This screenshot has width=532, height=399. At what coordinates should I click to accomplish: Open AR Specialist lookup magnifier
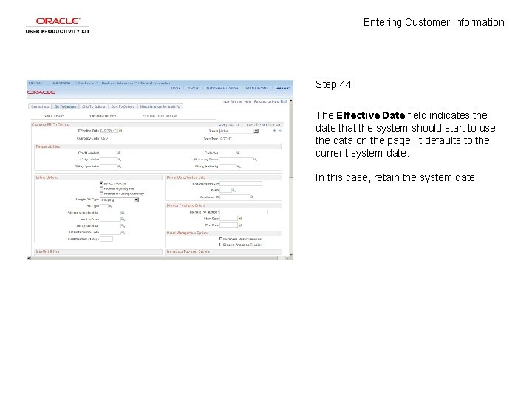119,160
